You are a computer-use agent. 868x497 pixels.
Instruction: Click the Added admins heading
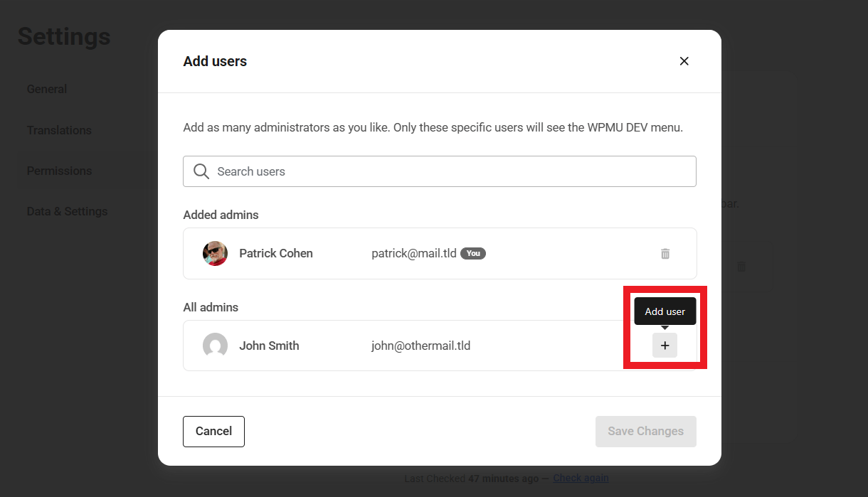click(221, 215)
